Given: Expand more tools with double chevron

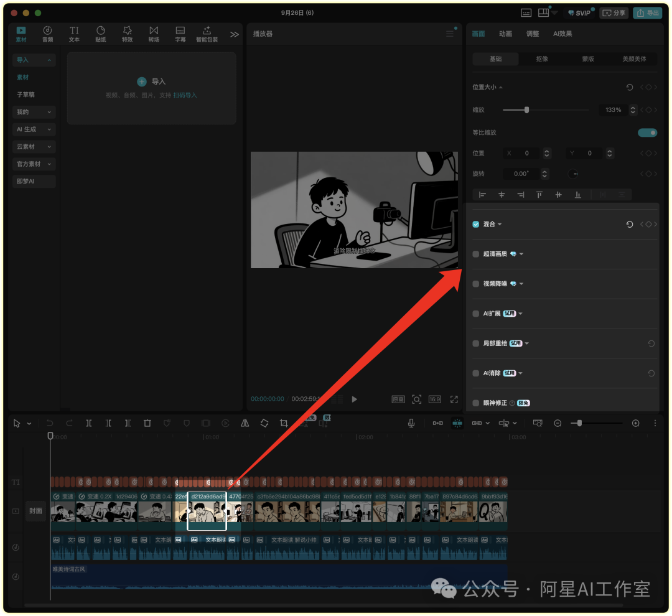Looking at the screenshot, I should coord(234,34).
